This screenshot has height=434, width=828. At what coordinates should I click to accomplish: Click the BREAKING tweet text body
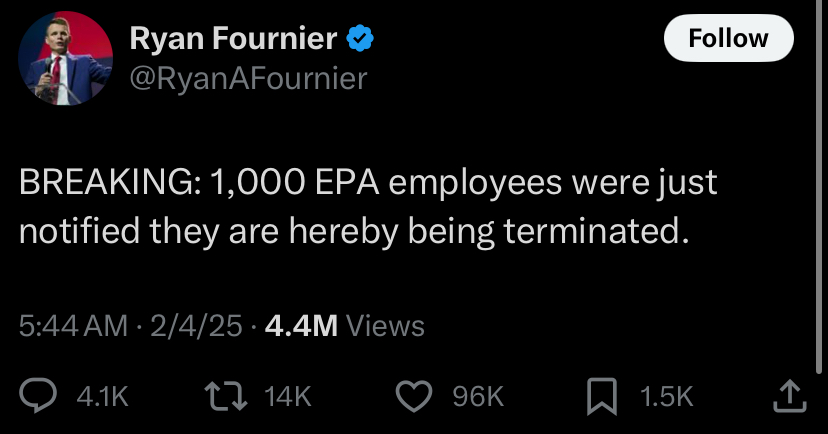coord(368,207)
